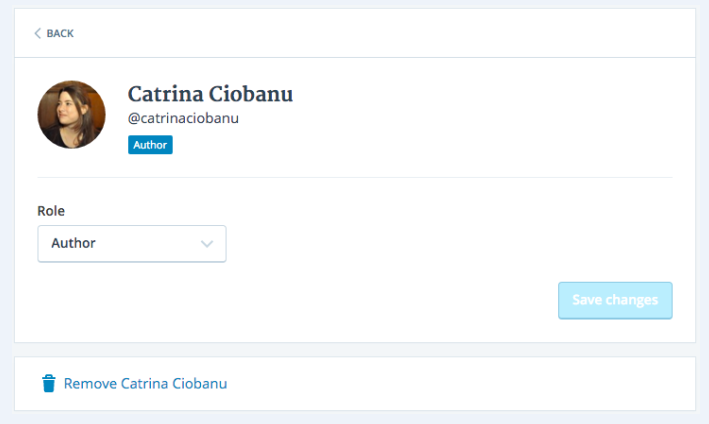Click the @catrinaciobanu username text
This screenshot has height=424, width=709.
(x=183, y=119)
